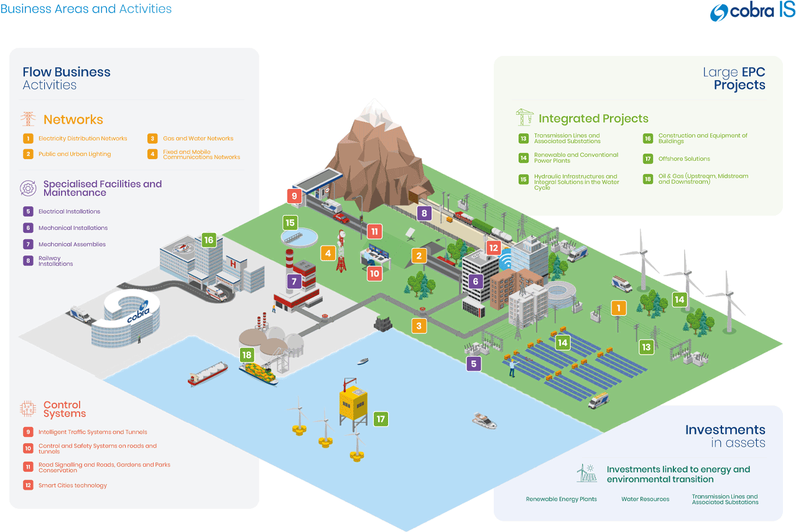Click legend badge 9 for Intelligent Traffic Systems
The width and height of the screenshot is (796, 532).
coord(28,432)
